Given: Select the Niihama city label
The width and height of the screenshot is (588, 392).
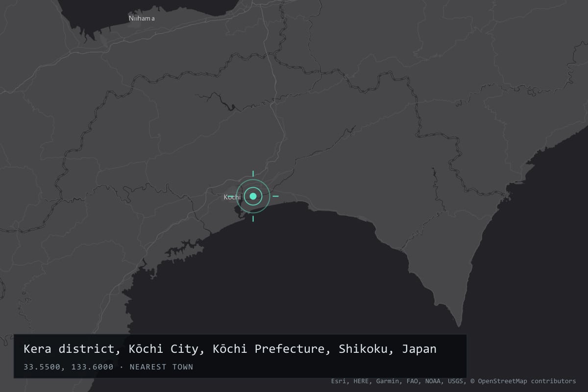Looking at the screenshot, I should (142, 19).
